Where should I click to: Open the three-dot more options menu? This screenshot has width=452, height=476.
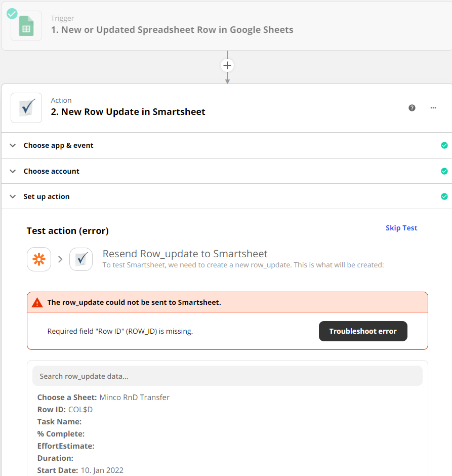[433, 108]
